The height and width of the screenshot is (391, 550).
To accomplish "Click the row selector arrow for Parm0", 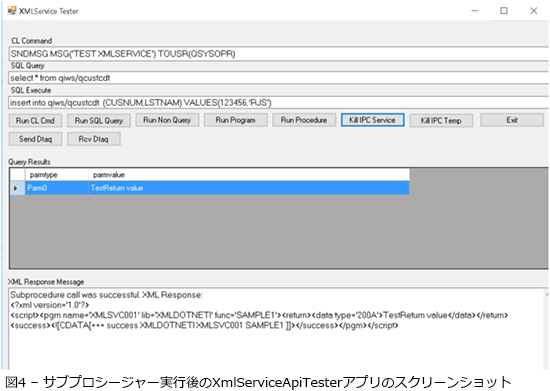I will point(17,188).
